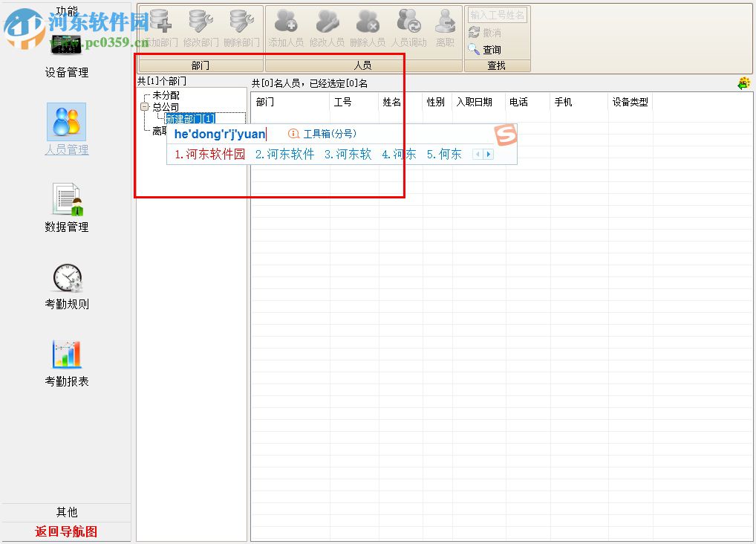This screenshot has width=756, height=544.
Task: Click the 删除人员 delete person icon
Action: point(368,21)
